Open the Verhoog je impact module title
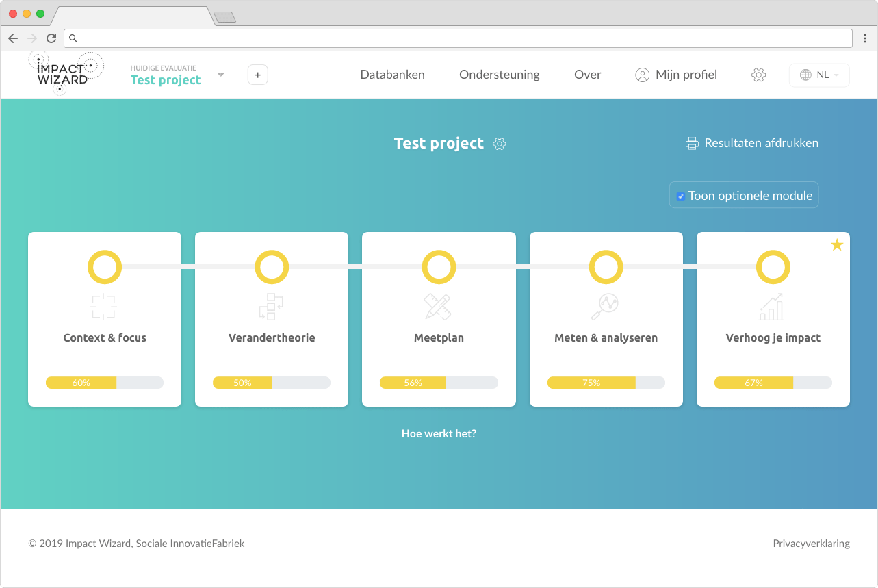 773,337
